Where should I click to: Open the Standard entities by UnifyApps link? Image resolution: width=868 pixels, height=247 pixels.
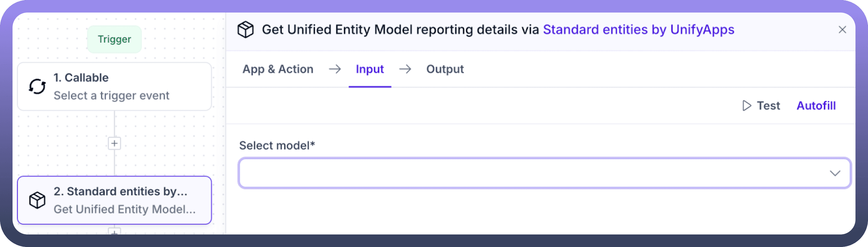[x=638, y=30]
